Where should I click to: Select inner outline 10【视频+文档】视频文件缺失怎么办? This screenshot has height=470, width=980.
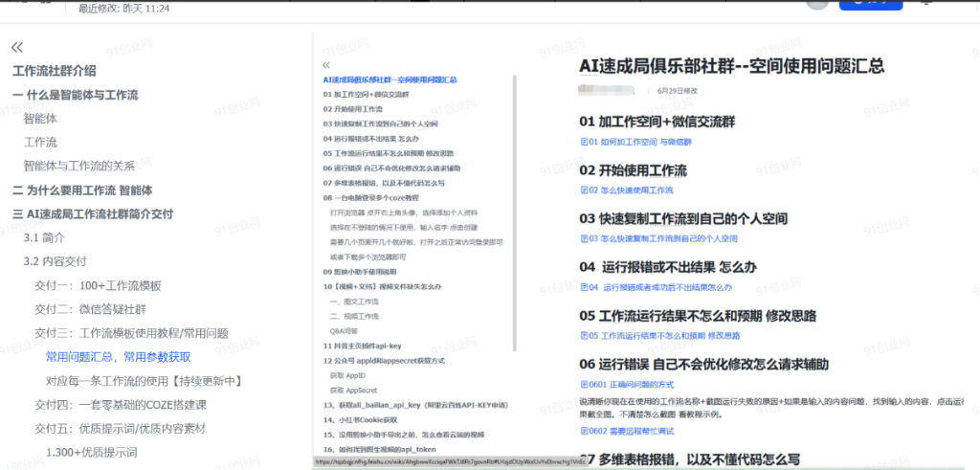(383, 287)
